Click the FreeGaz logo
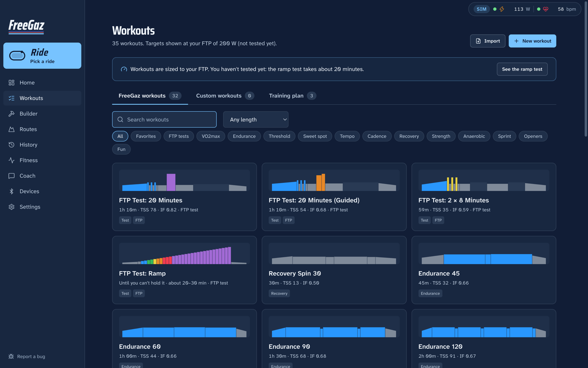Screen dimensions: 588x368 pos(26,26)
